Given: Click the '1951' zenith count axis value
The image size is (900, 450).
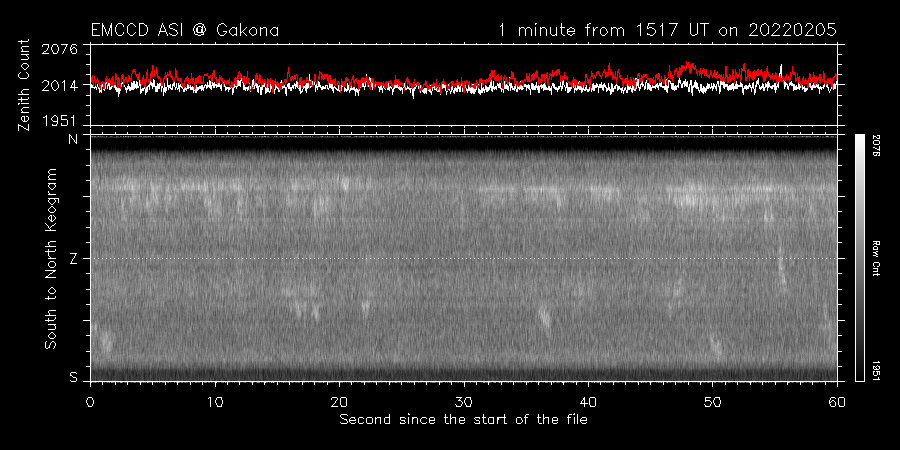Looking at the screenshot, I should [60, 121].
